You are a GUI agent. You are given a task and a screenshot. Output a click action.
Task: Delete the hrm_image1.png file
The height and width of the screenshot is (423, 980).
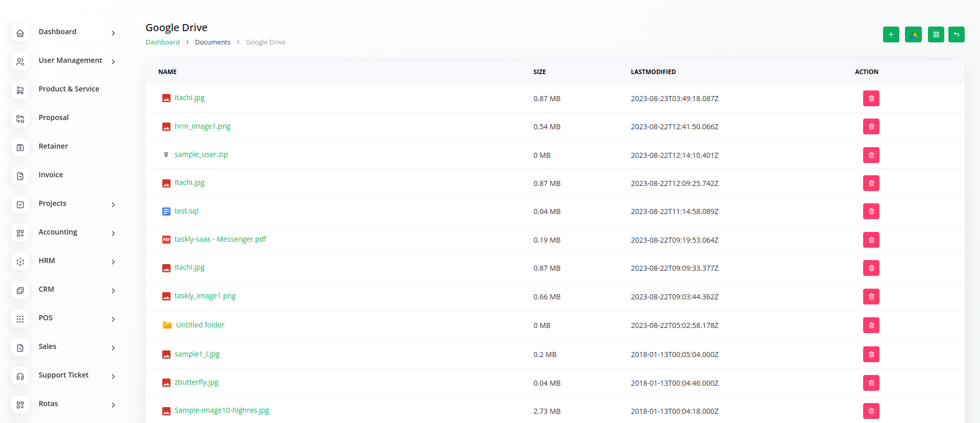(871, 127)
